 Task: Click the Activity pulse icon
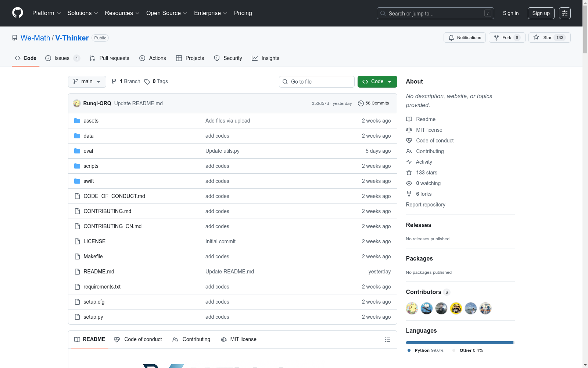tap(409, 162)
